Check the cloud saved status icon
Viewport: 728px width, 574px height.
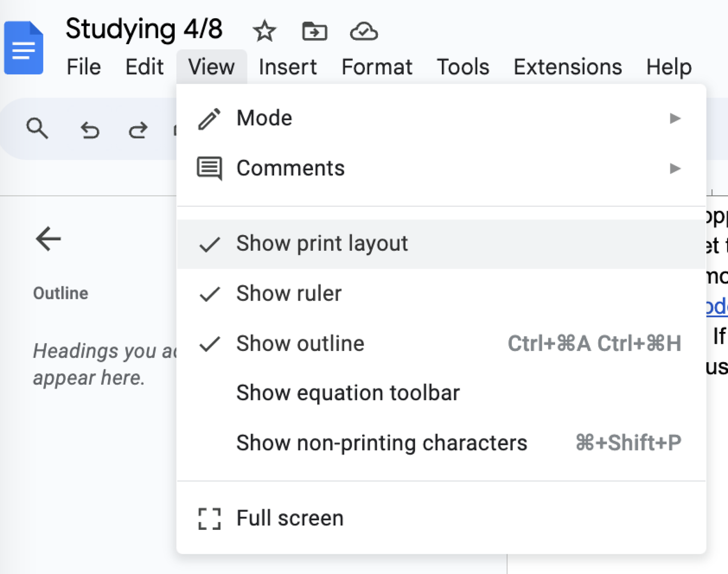(x=364, y=31)
